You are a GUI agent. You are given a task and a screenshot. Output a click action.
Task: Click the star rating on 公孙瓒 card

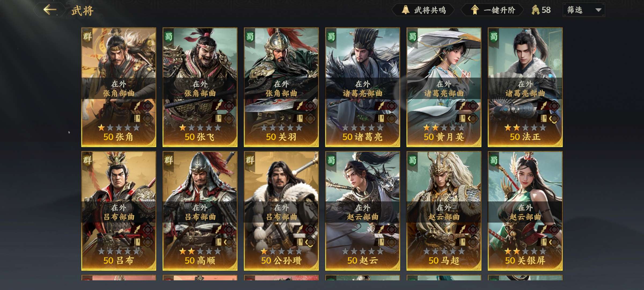point(281,251)
